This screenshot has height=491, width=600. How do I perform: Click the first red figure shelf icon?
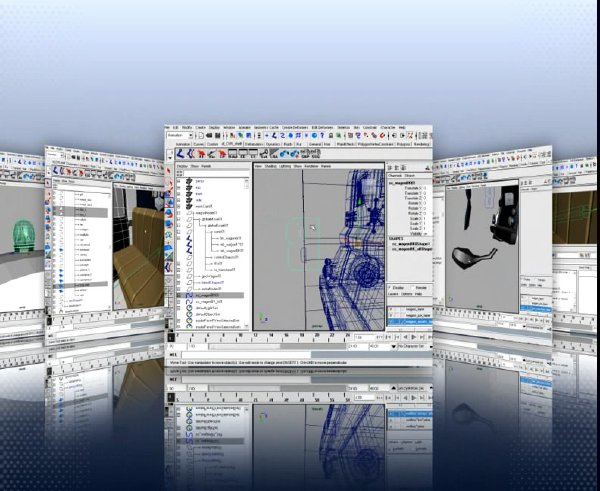coord(201,153)
